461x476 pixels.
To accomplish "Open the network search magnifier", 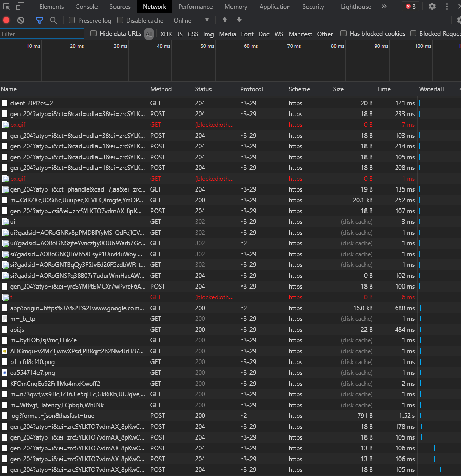I will (x=54, y=21).
